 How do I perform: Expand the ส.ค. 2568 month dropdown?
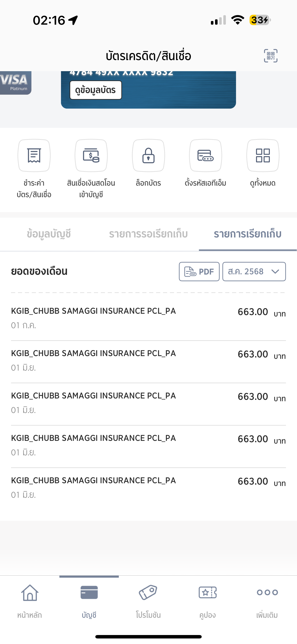coord(254,272)
